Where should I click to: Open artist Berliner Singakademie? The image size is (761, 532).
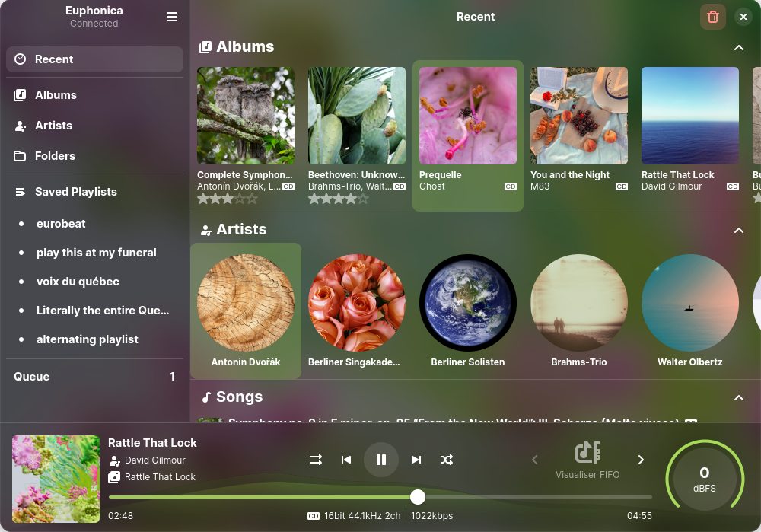357,311
